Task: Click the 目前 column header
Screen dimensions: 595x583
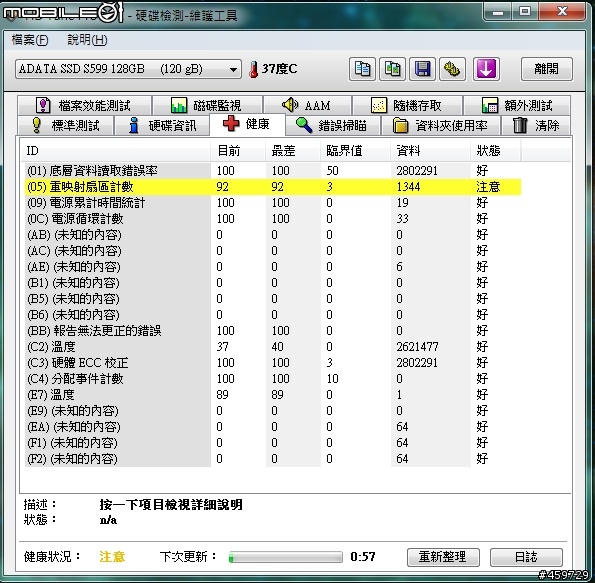Action: coord(238,151)
